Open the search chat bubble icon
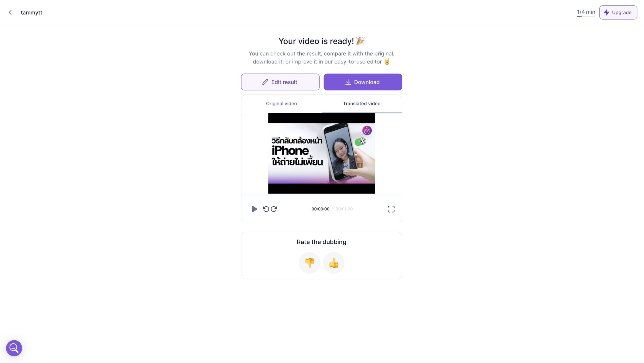 (14, 348)
